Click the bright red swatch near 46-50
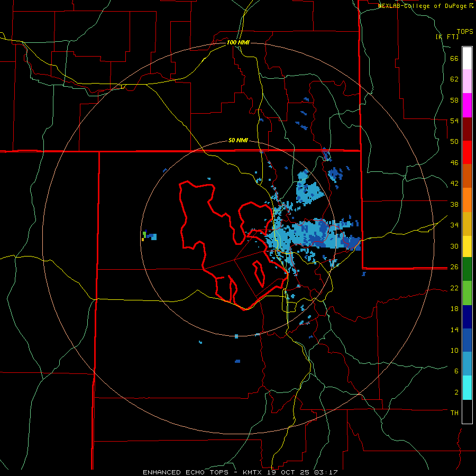Image resolution: width=476 pixels, height=476 pixels. pos(467,152)
